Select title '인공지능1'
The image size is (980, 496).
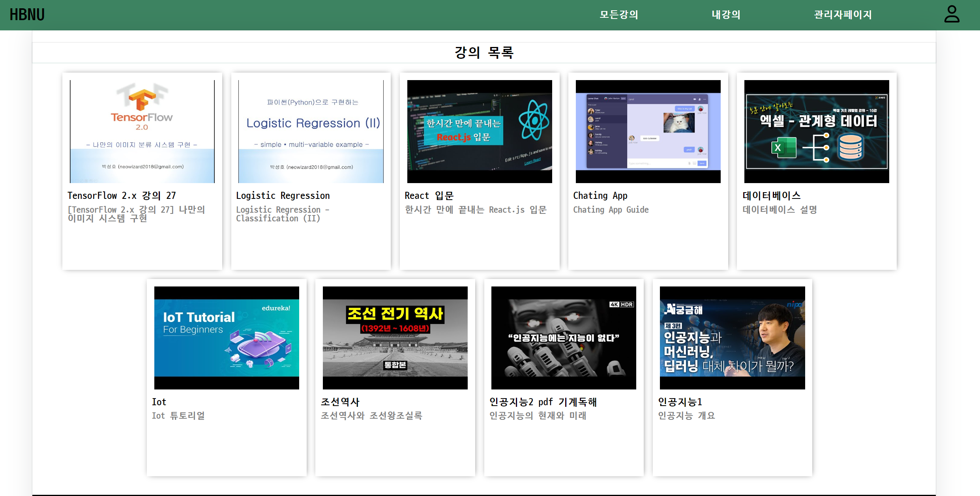[680, 402]
